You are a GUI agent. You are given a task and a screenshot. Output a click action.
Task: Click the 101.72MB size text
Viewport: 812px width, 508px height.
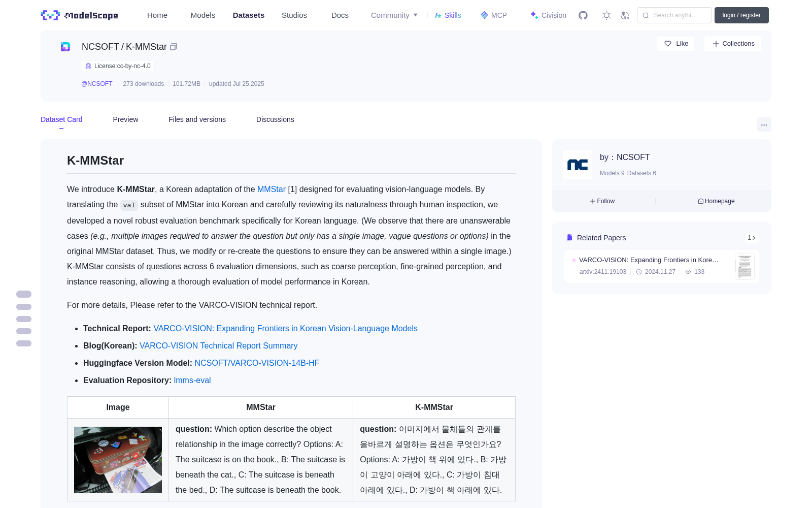(x=186, y=84)
